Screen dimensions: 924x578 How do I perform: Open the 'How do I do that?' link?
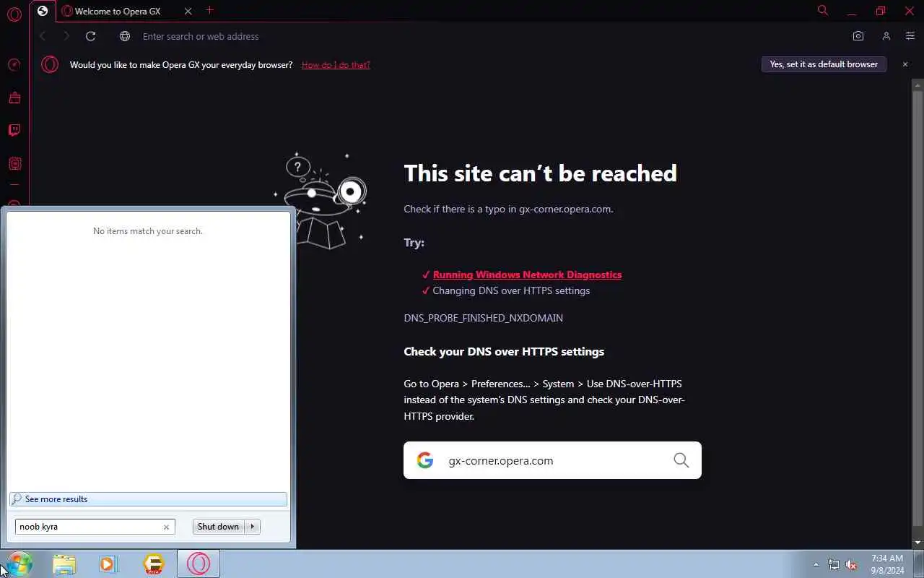336,65
